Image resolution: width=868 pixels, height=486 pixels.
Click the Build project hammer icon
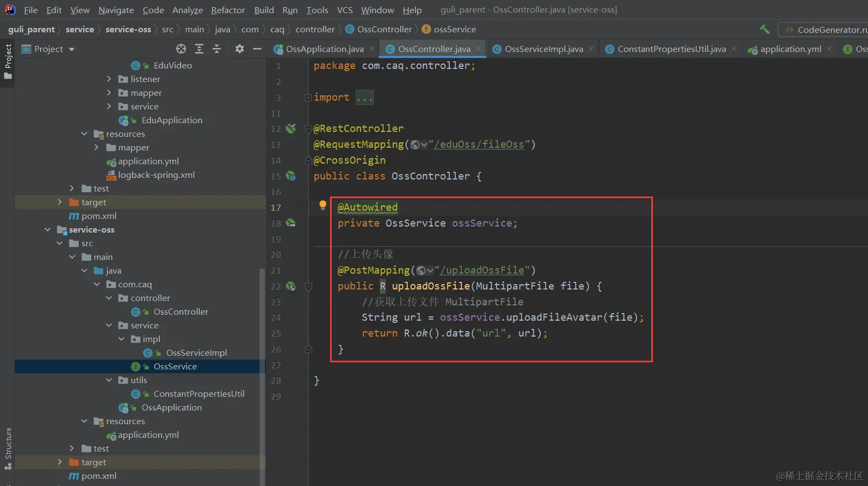[x=765, y=30]
